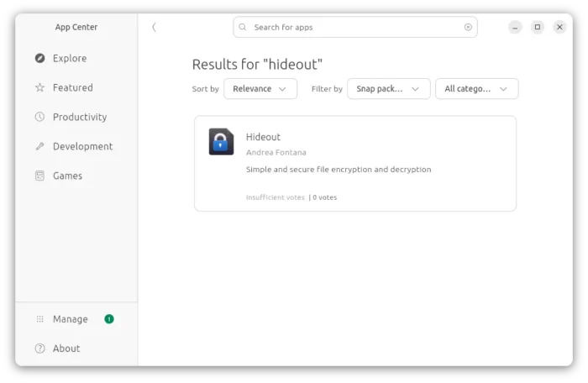Click the Games controller icon
588x383 pixels.
(x=39, y=176)
